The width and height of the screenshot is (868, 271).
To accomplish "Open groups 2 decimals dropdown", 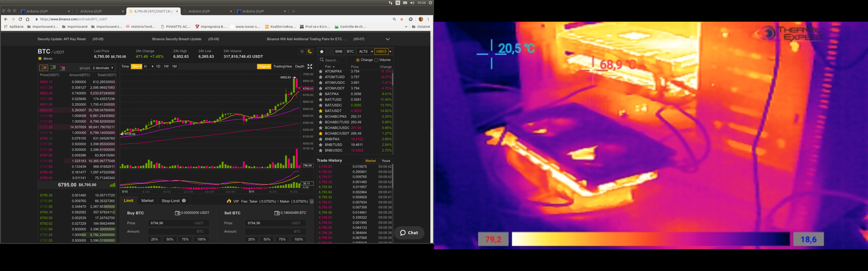I will pos(103,68).
